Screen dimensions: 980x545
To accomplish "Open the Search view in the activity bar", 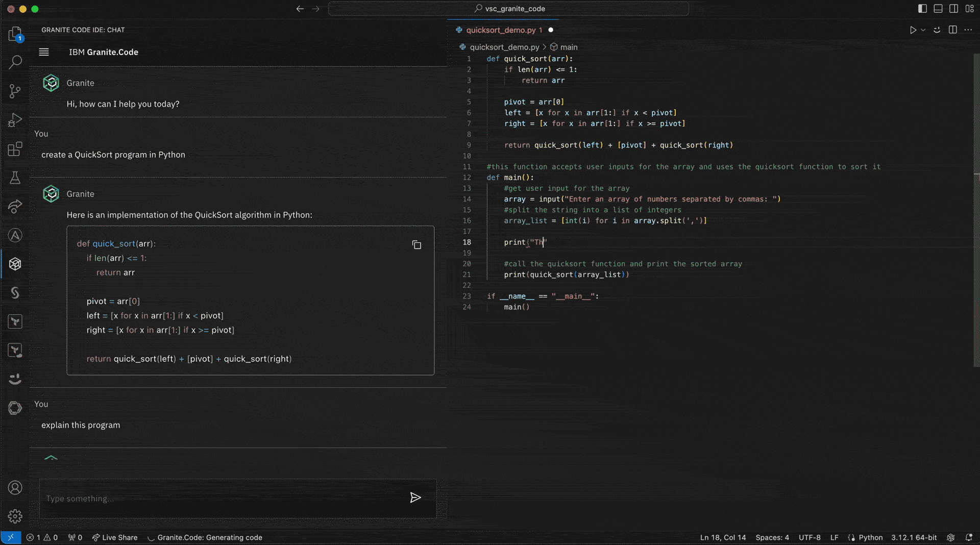I will 15,62.
